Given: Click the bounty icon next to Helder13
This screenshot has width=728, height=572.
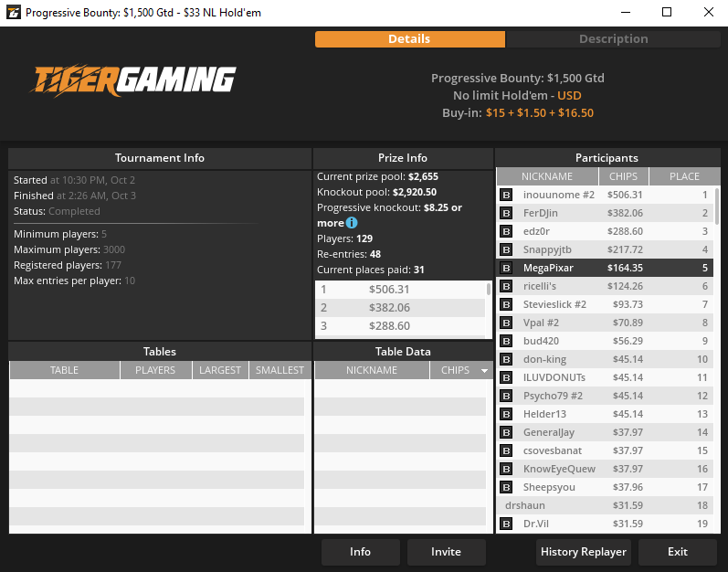Looking at the screenshot, I should pyautogui.click(x=506, y=414).
